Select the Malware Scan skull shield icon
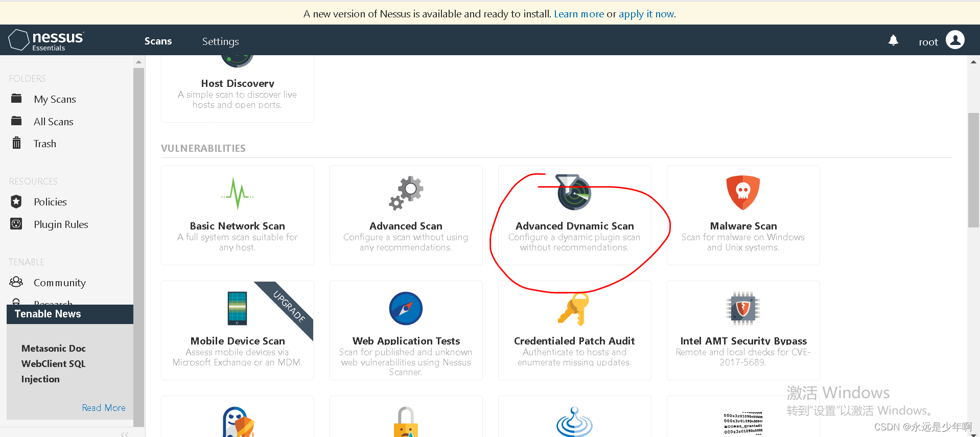Viewport: 980px width, 437px height. (x=743, y=193)
